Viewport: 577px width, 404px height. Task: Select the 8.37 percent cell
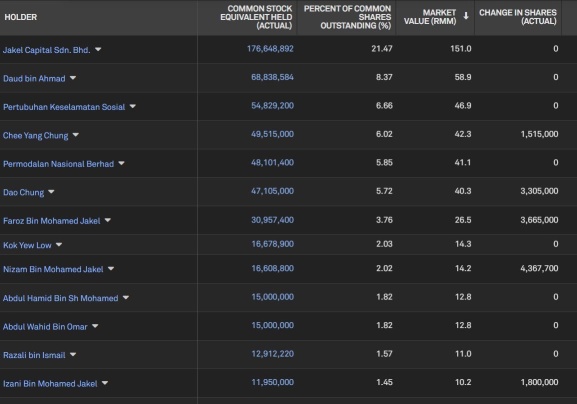coord(384,77)
